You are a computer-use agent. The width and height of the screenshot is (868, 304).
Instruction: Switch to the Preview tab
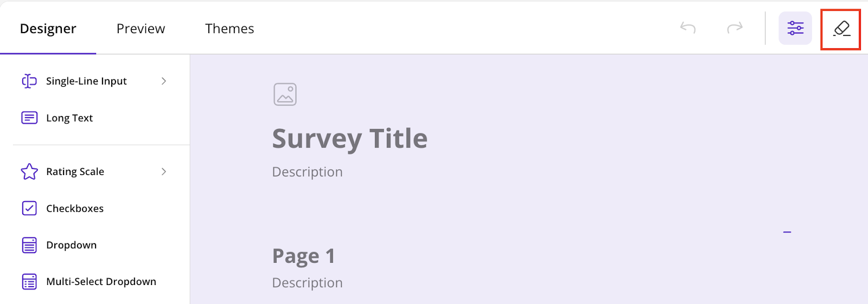click(x=141, y=29)
